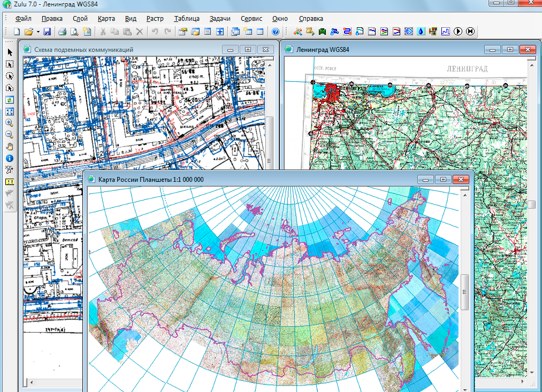Click the cascaded windows toolbar icon
Screen dimensions: 542x392
(235, 32)
